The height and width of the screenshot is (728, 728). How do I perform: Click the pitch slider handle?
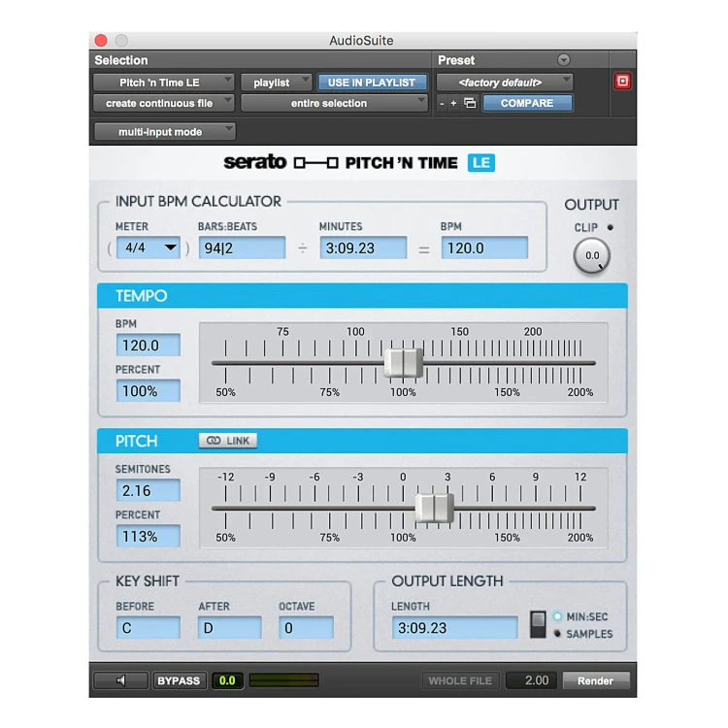coord(434,509)
